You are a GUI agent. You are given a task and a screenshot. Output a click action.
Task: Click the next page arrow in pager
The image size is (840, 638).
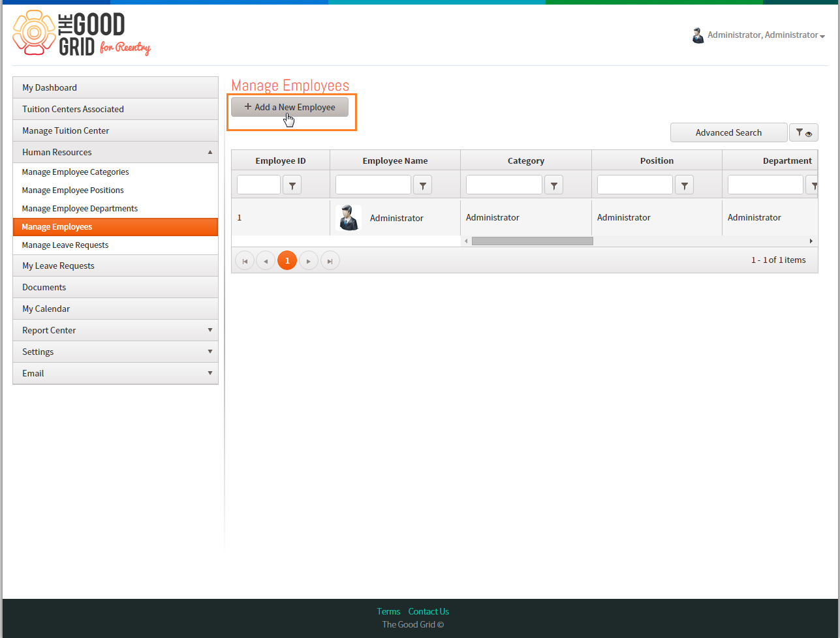coord(309,261)
